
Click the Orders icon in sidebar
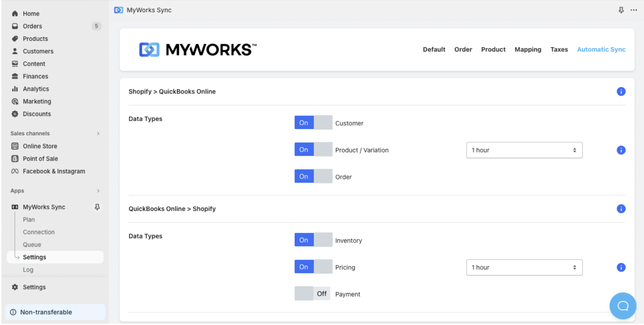click(x=14, y=26)
